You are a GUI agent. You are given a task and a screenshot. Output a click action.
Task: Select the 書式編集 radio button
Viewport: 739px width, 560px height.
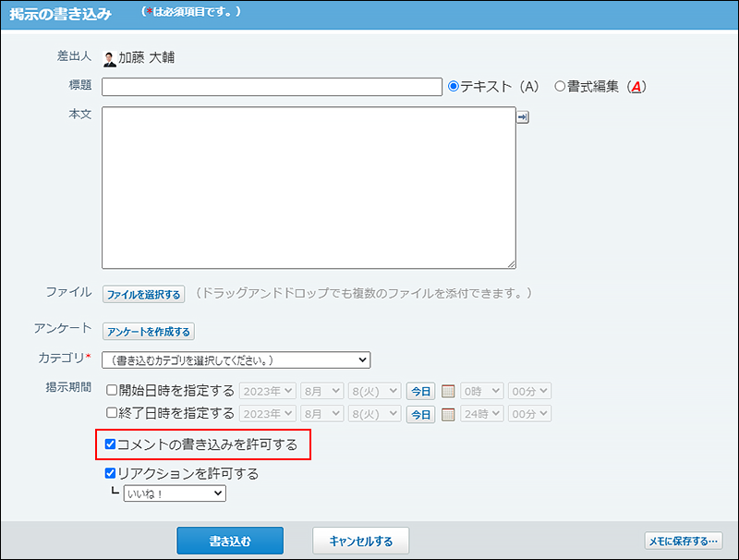pyautogui.click(x=560, y=86)
